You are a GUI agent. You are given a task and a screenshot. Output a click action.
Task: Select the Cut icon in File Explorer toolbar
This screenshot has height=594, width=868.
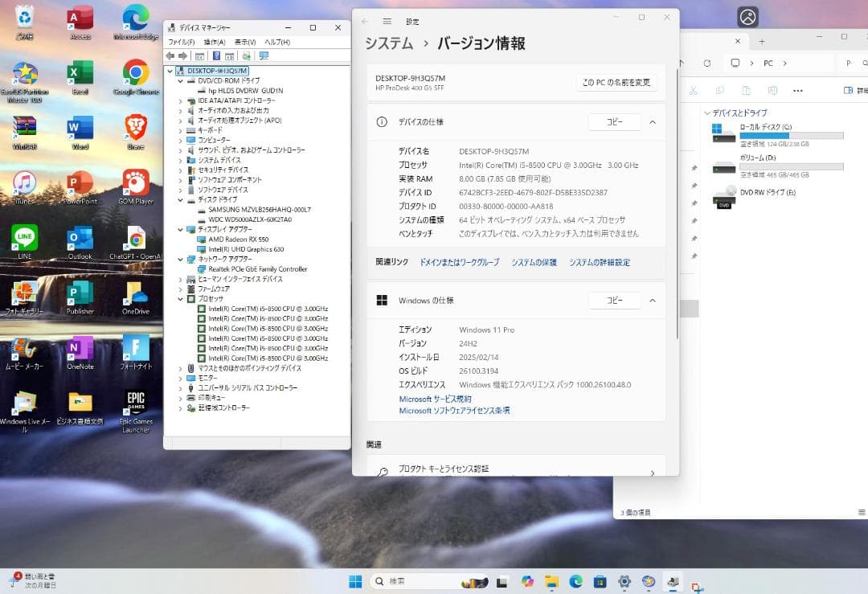pos(694,89)
